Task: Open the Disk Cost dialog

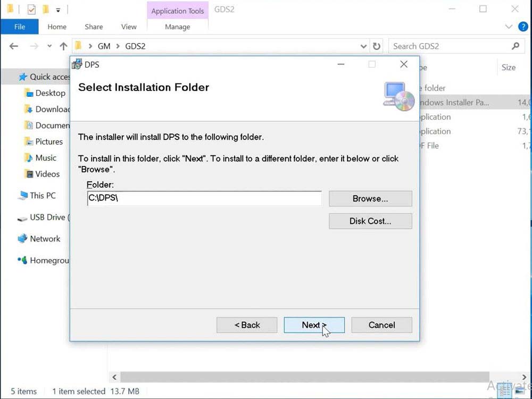Action: click(370, 221)
